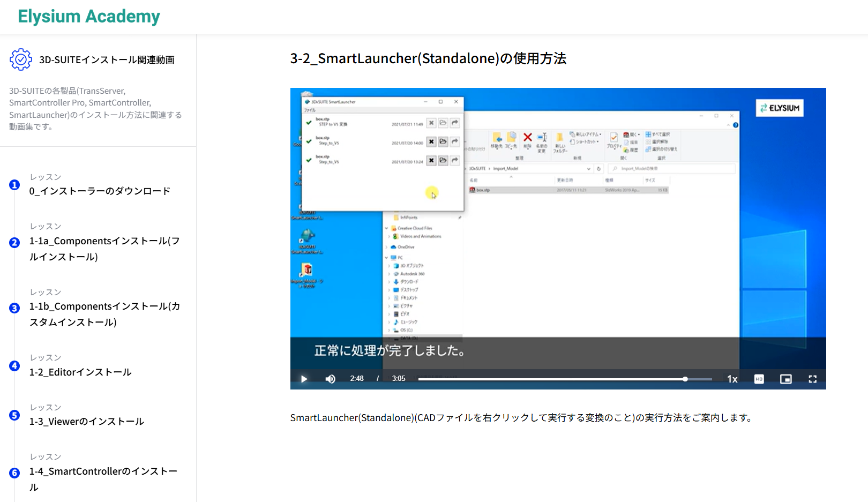This screenshot has width=868, height=502.
Task: Open lesson 1-4 SmartController install
Action: coord(103,478)
